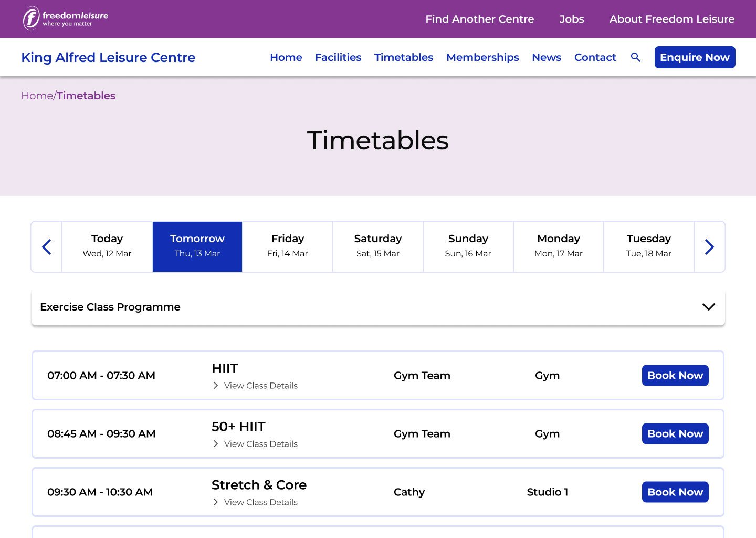Click the Studio 1 location text
756x538 pixels.
pyautogui.click(x=548, y=492)
